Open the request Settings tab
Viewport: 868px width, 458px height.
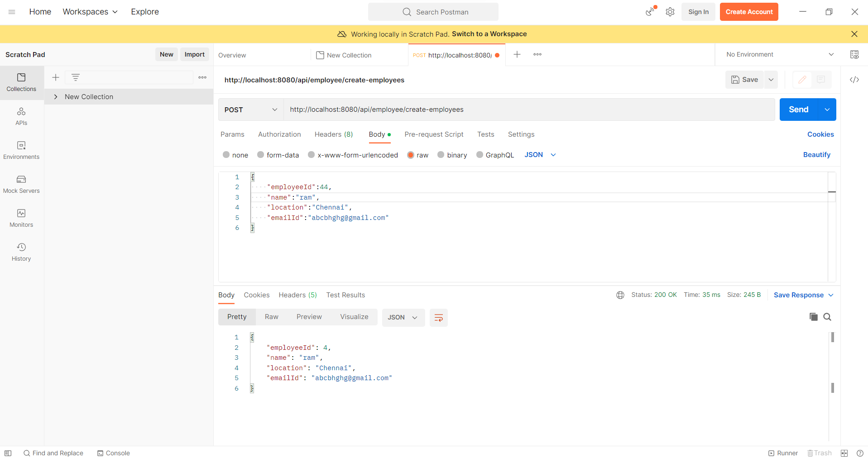click(x=521, y=134)
